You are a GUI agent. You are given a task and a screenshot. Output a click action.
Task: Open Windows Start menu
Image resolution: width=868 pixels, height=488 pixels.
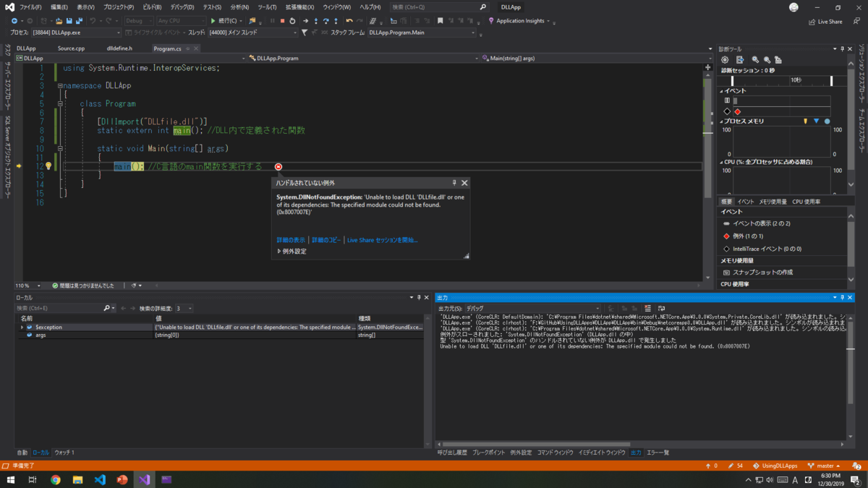click(x=11, y=479)
